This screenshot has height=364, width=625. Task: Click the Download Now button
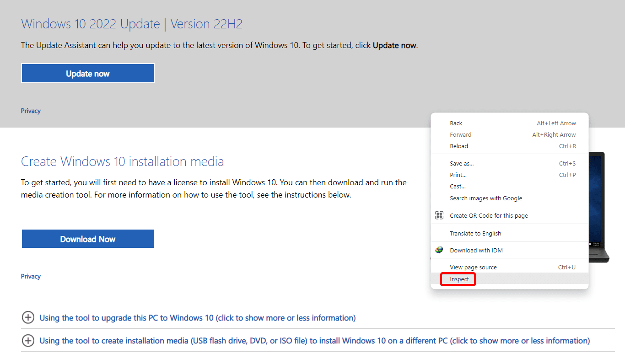[x=88, y=239]
